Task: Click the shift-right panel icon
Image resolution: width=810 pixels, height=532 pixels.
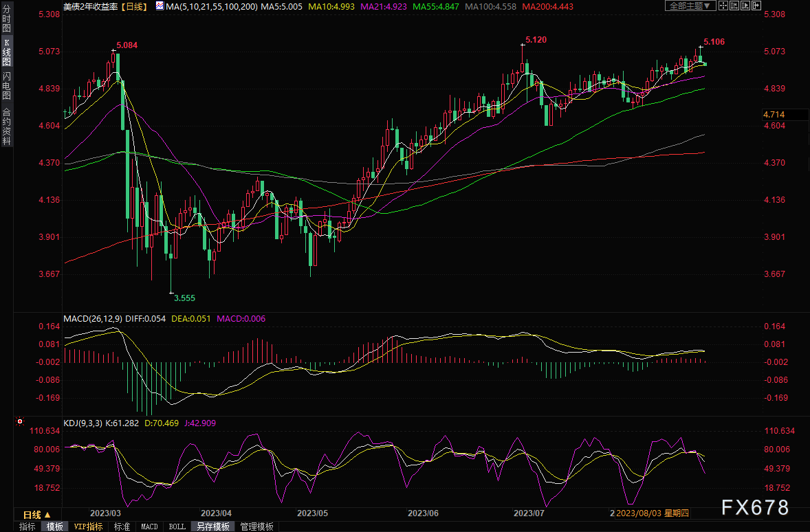Action: pyautogui.click(x=756, y=5)
